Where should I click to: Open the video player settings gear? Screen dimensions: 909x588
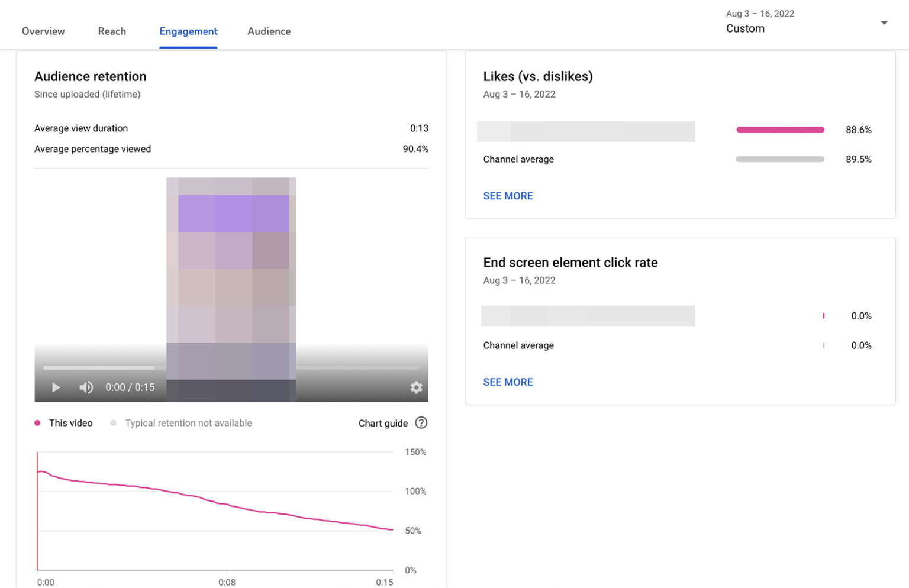pyautogui.click(x=416, y=387)
